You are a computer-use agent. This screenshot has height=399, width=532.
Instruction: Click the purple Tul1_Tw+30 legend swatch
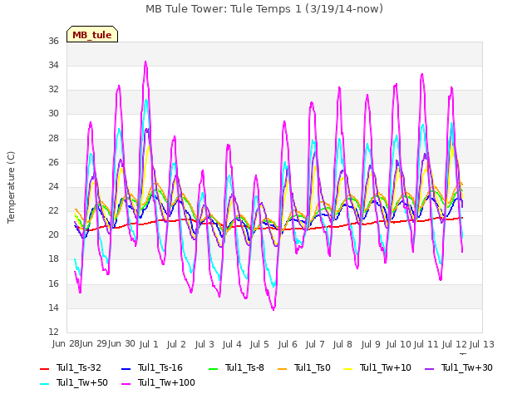click(429, 368)
